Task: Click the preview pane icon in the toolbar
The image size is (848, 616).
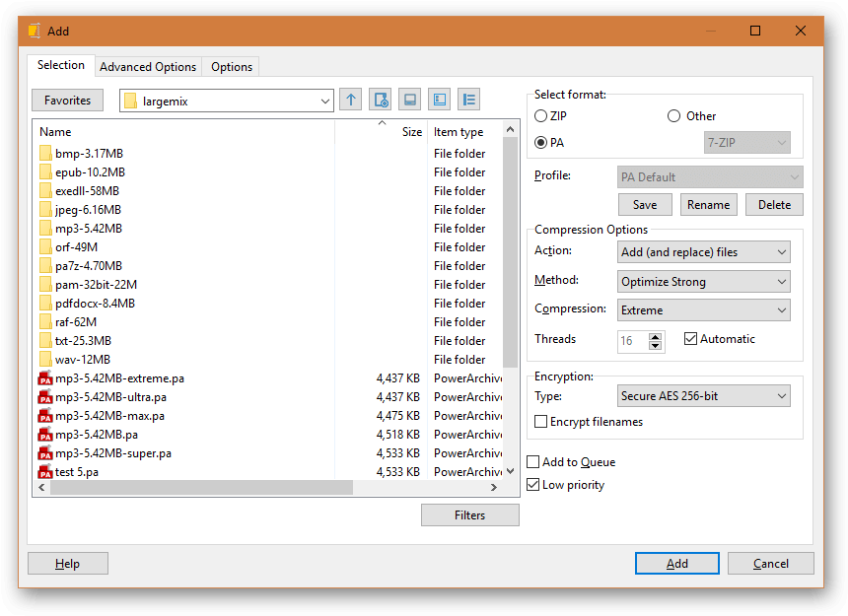Action: pos(439,100)
